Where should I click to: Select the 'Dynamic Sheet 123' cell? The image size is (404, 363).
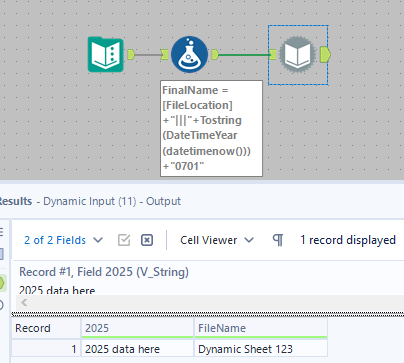tap(261, 349)
